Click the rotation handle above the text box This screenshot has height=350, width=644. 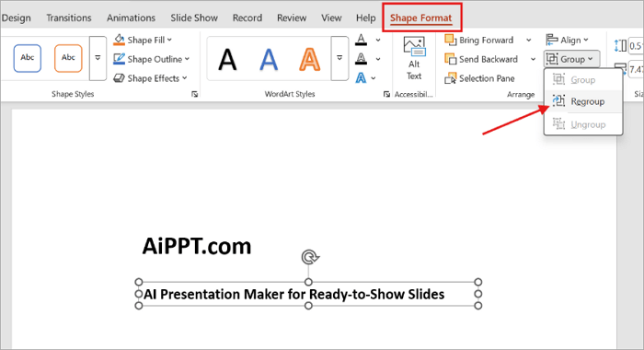click(x=309, y=257)
